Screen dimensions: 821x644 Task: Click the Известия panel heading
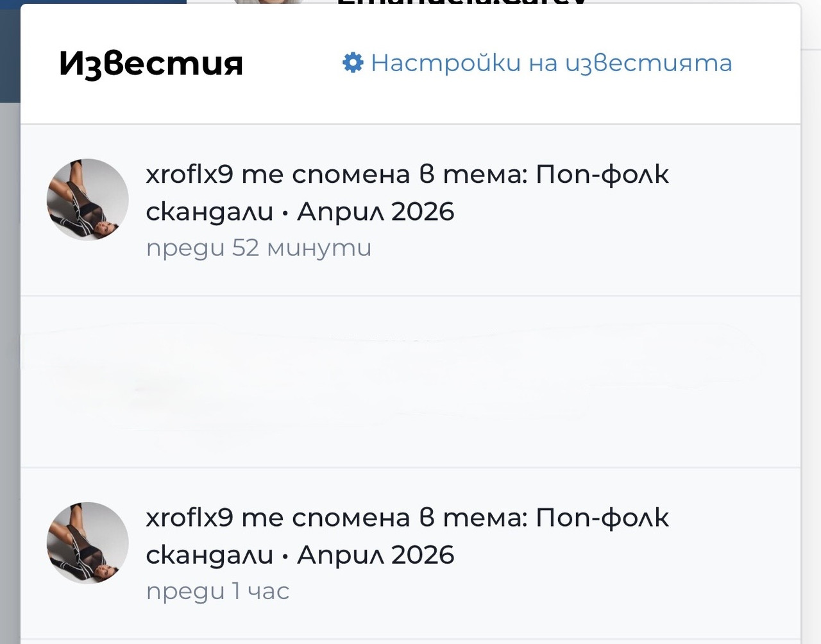pyautogui.click(x=151, y=64)
